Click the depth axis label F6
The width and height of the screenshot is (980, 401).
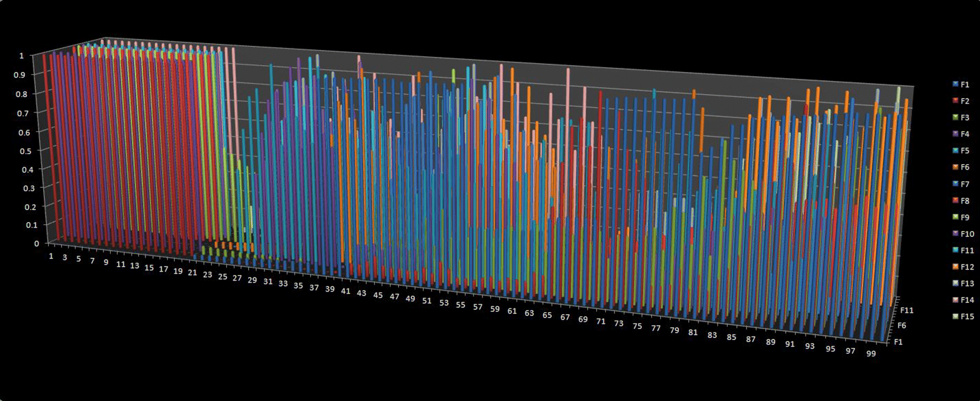[x=902, y=326]
